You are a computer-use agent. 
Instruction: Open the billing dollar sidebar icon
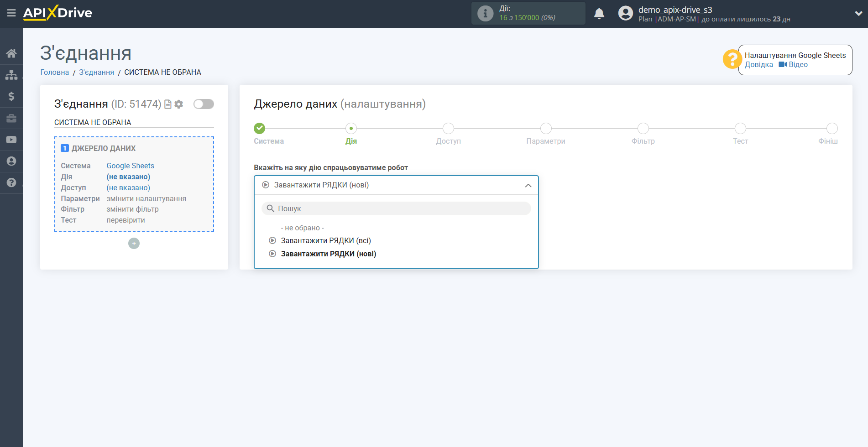(x=11, y=96)
